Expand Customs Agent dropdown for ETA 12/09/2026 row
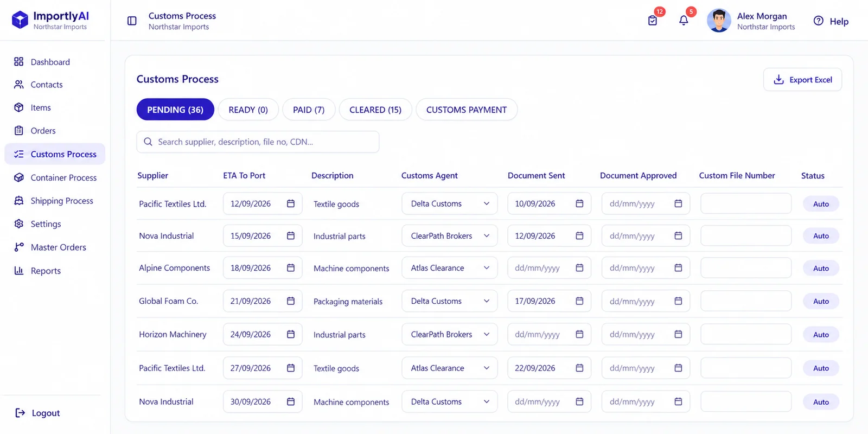 (450, 203)
